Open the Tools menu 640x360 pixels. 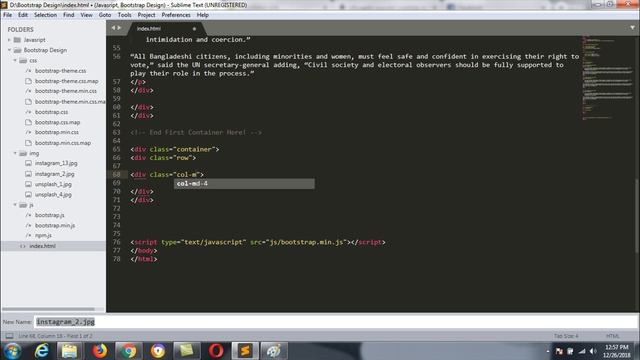point(124,15)
